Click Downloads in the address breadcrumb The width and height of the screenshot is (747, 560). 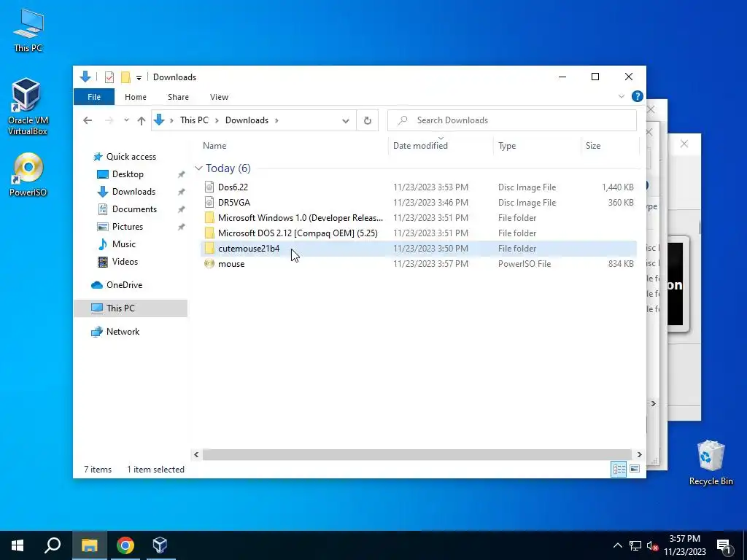(247, 120)
